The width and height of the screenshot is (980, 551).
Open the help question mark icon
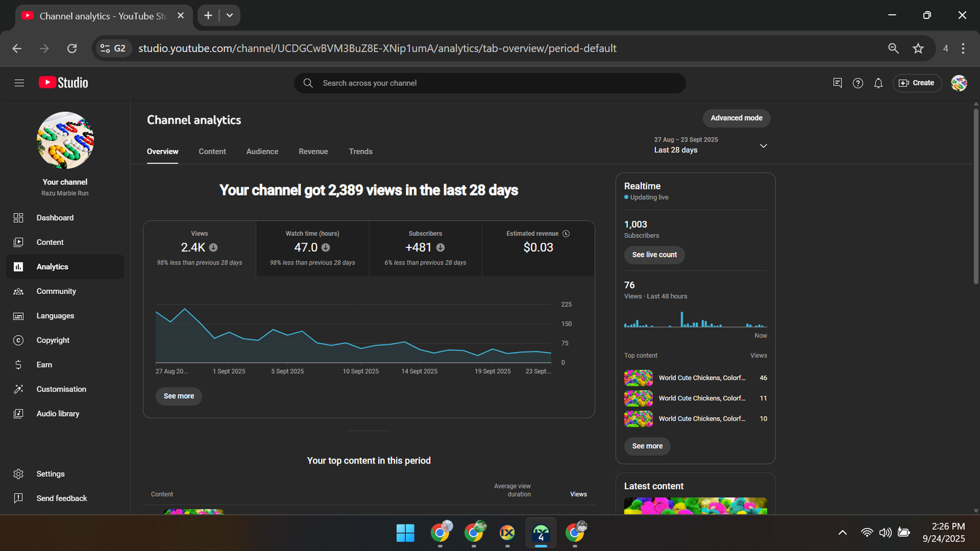click(x=858, y=83)
